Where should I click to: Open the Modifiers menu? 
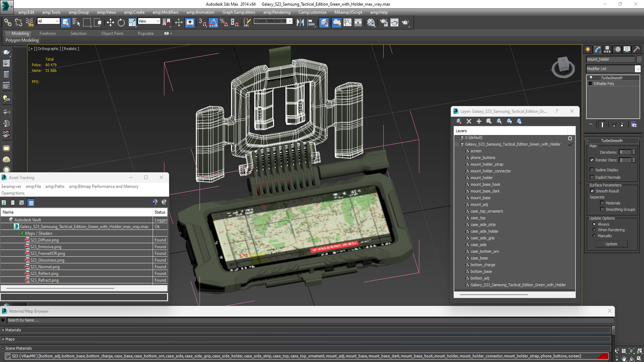click(x=165, y=12)
